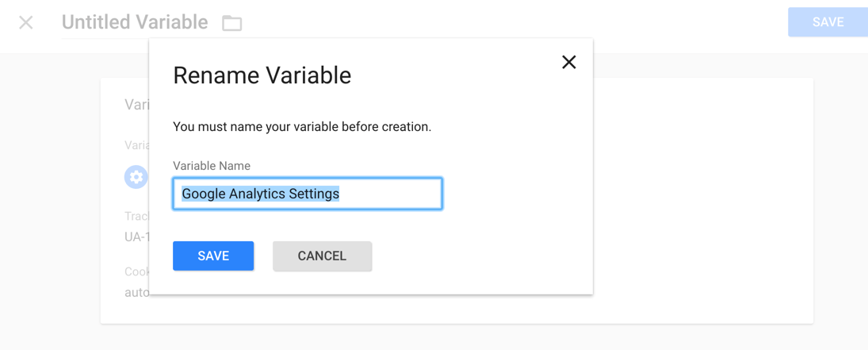
Task: Click the dimmed variable configuration card
Action: point(702,200)
